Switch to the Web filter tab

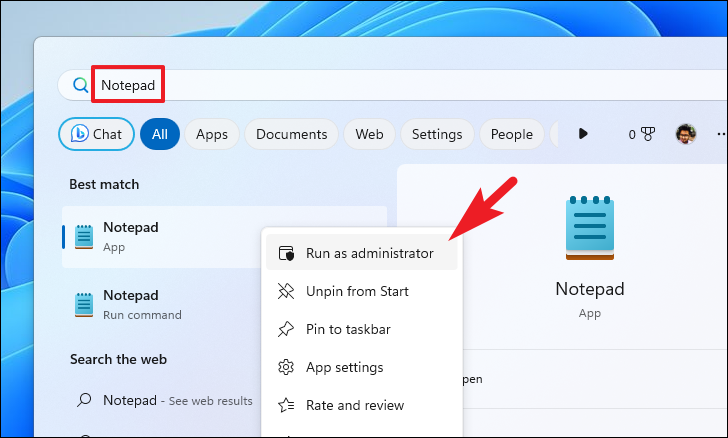click(x=370, y=134)
